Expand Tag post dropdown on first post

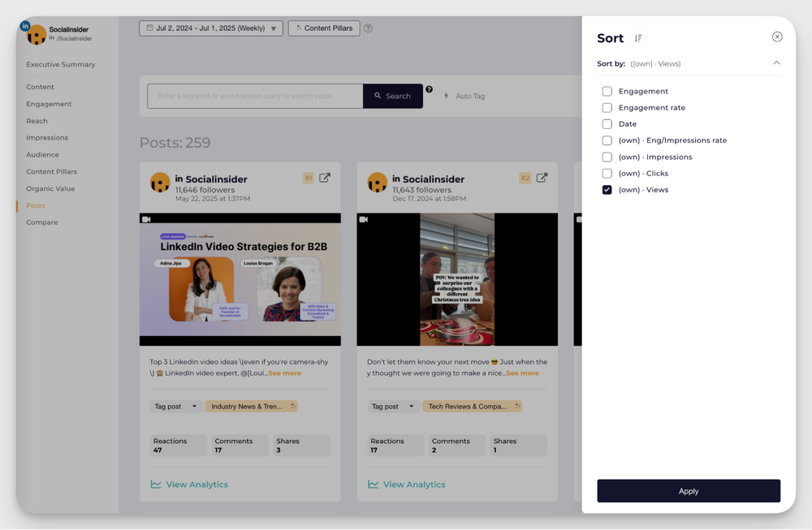[176, 407]
